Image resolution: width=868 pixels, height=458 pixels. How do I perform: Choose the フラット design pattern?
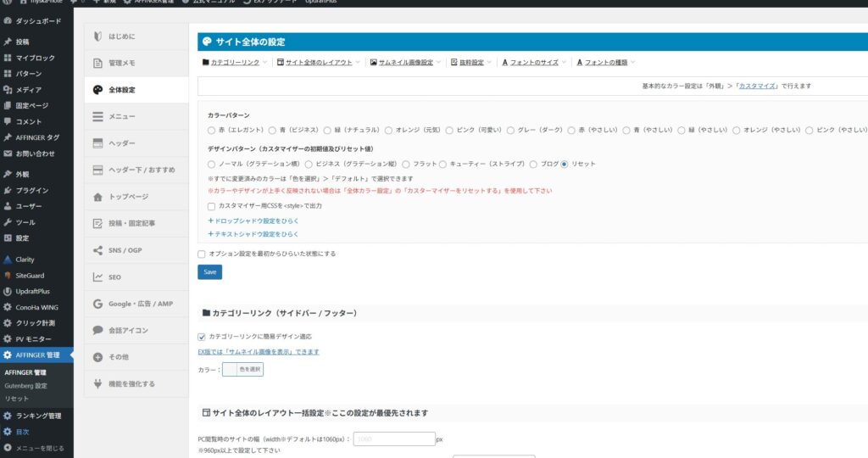pos(406,164)
